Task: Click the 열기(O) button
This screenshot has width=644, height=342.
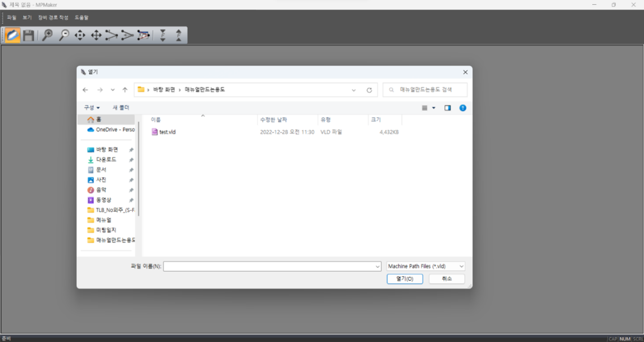Action: [x=404, y=279]
